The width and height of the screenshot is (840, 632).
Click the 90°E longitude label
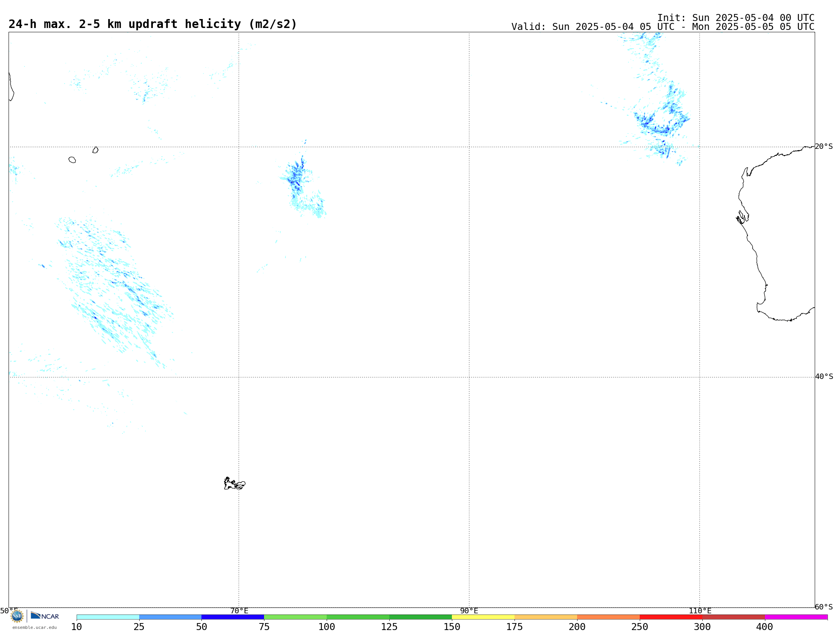pos(469,611)
